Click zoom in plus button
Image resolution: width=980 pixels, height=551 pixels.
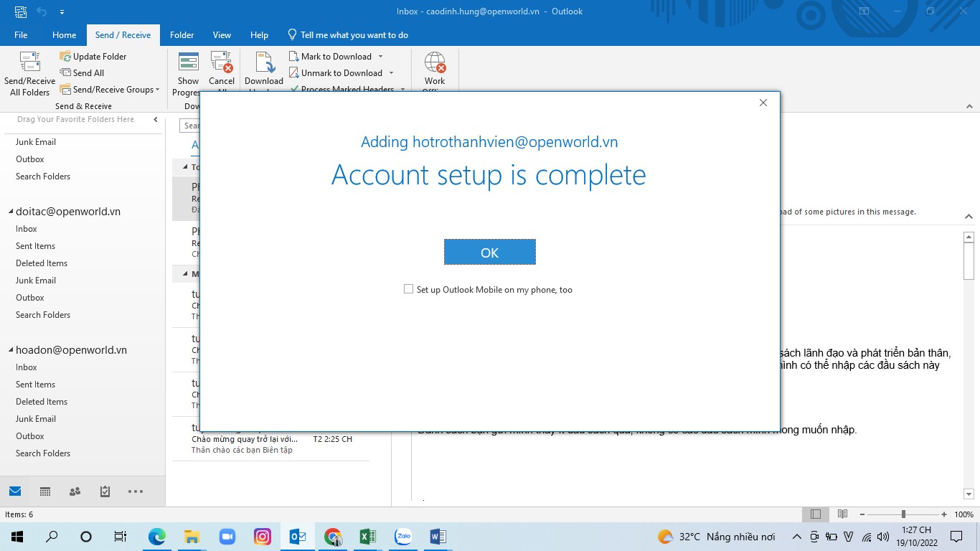point(944,514)
